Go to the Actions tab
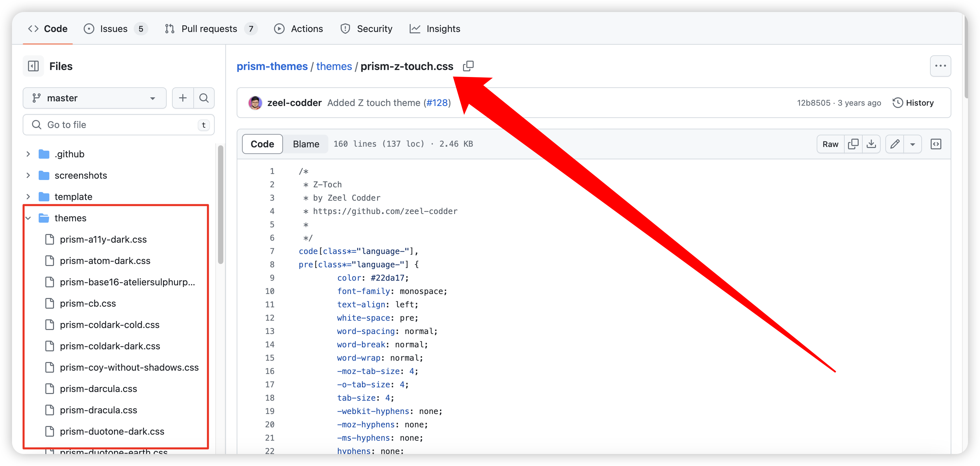Image resolution: width=980 pixels, height=466 pixels. coord(299,29)
